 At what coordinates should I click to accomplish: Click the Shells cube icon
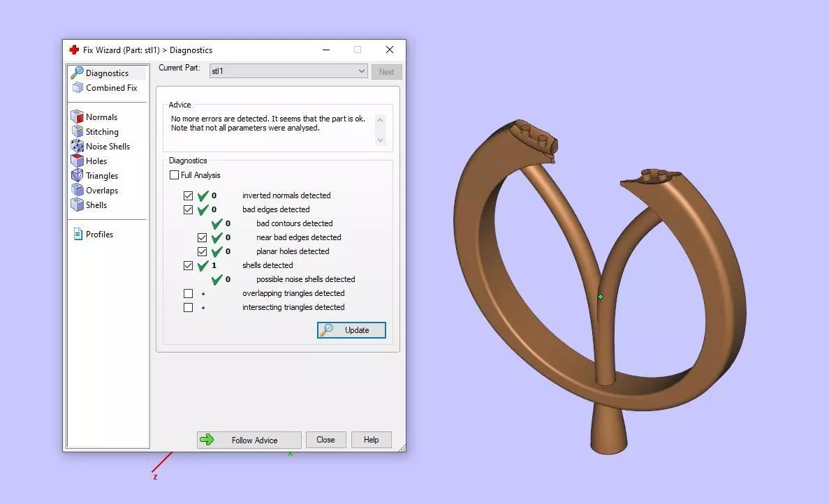click(78, 205)
